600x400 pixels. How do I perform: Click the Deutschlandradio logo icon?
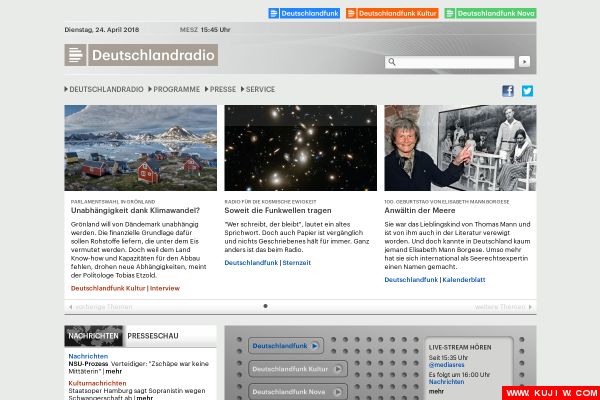tap(75, 55)
